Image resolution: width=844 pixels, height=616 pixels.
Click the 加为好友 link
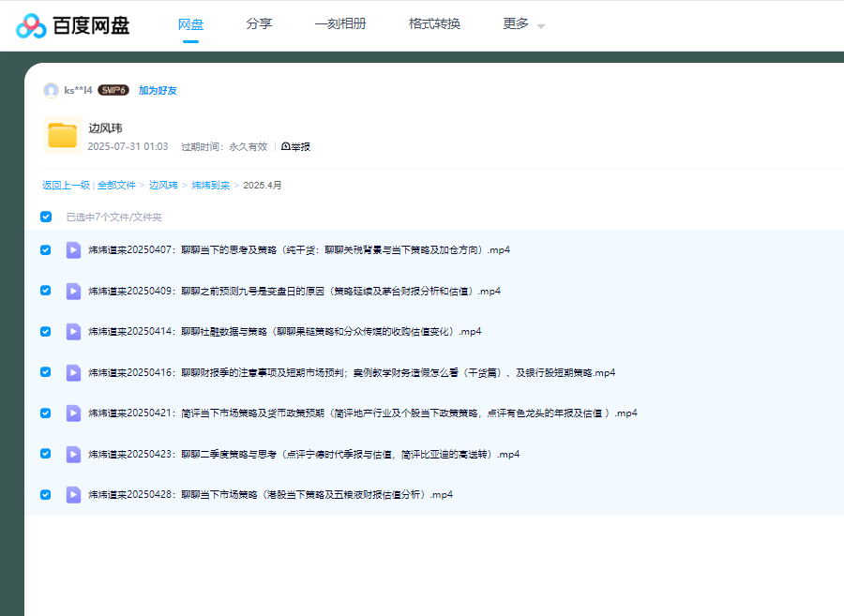158,91
